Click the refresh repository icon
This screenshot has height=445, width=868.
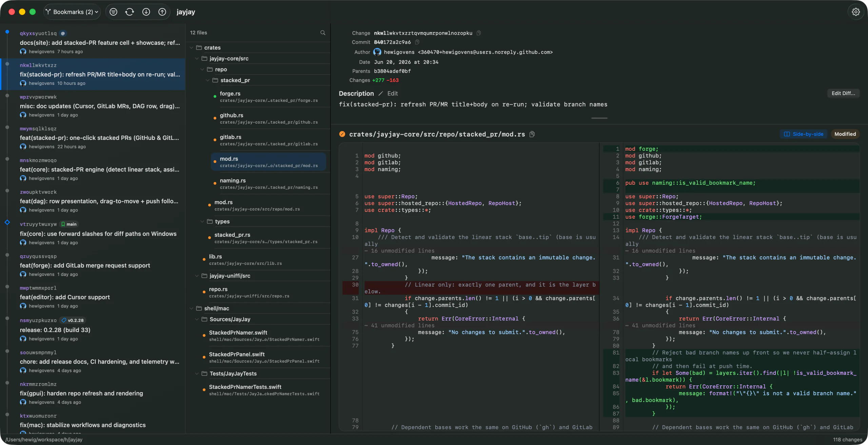click(130, 12)
